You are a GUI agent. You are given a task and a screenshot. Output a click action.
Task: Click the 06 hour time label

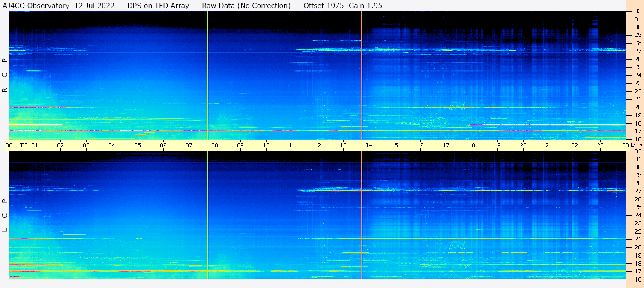163,145
